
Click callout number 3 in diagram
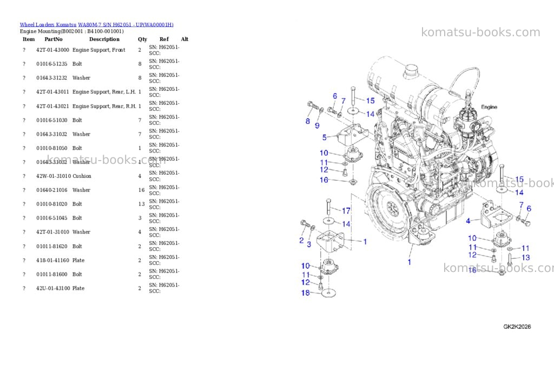tap(309, 244)
